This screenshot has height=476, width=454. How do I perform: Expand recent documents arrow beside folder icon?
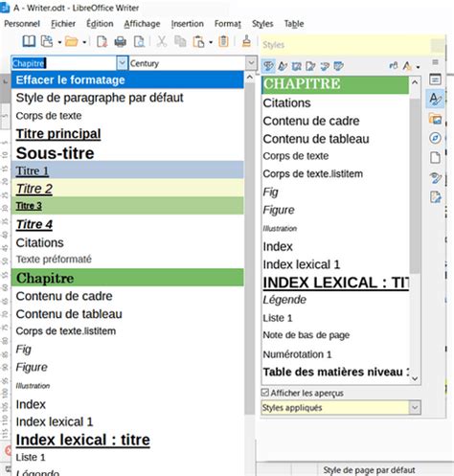tap(84, 42)
